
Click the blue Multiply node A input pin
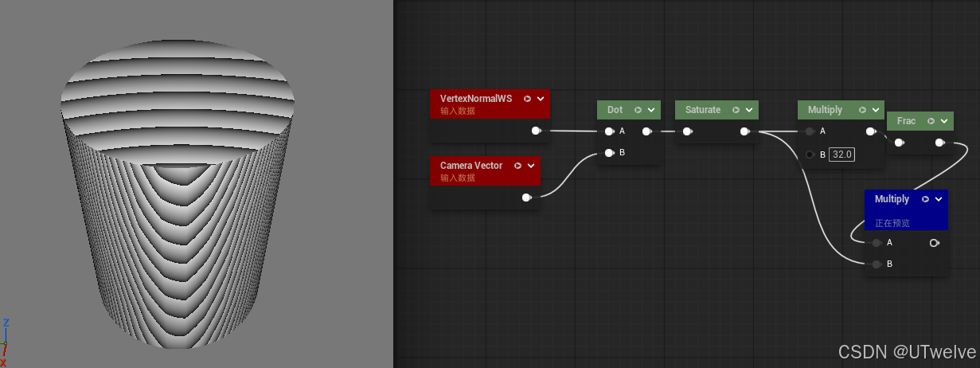coord(877,243)
